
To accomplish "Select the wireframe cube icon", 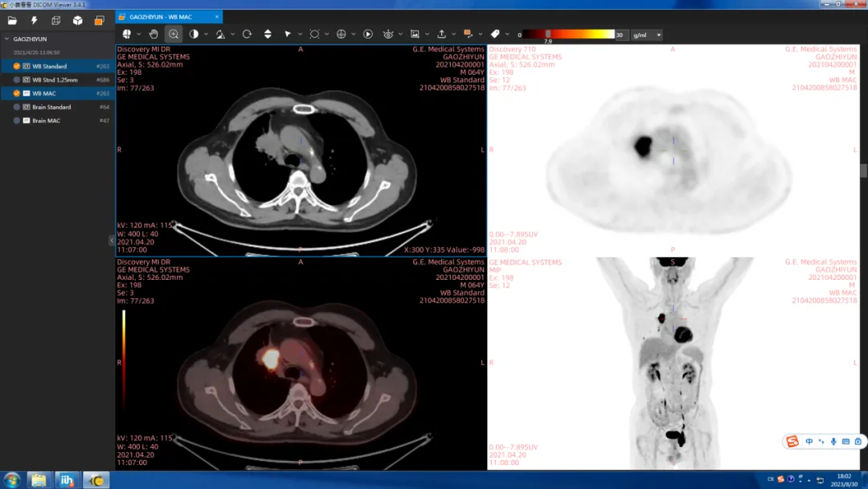I will [x=56, y=21].
